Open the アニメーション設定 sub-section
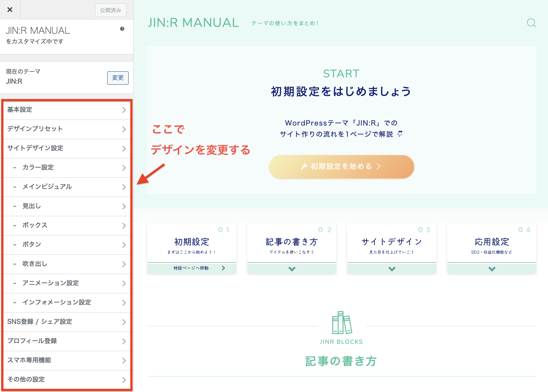 click(x=67, y=283)
